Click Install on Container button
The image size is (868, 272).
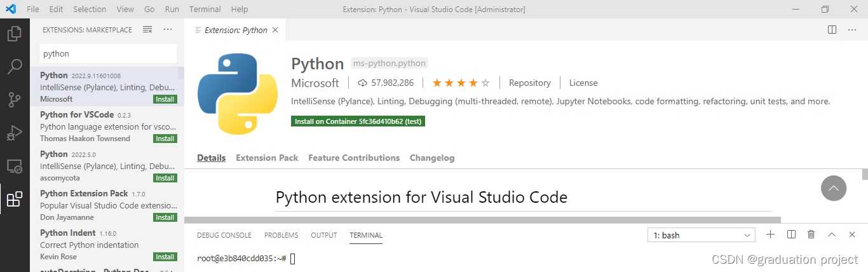(x=358, y=121)
